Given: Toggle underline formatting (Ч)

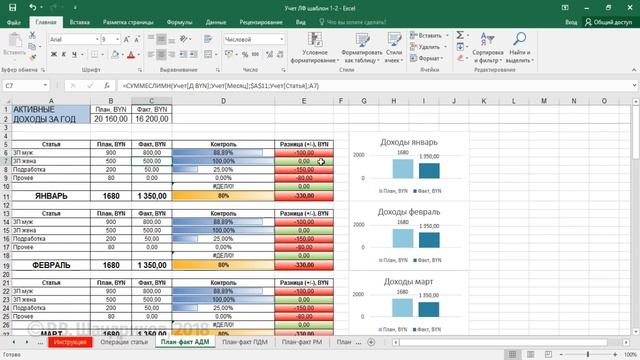Looking at the screenshot, I should point(74,54).
